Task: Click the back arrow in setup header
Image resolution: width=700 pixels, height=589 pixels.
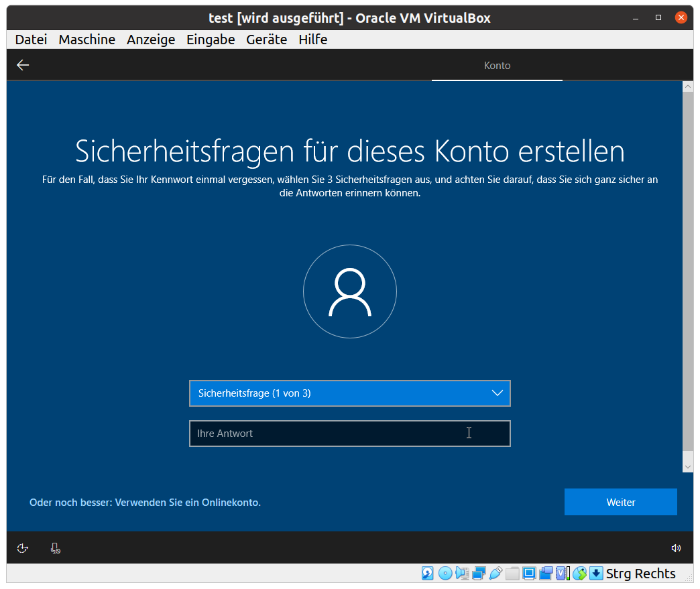Action: pyautogui.click(x=23, y=65)
